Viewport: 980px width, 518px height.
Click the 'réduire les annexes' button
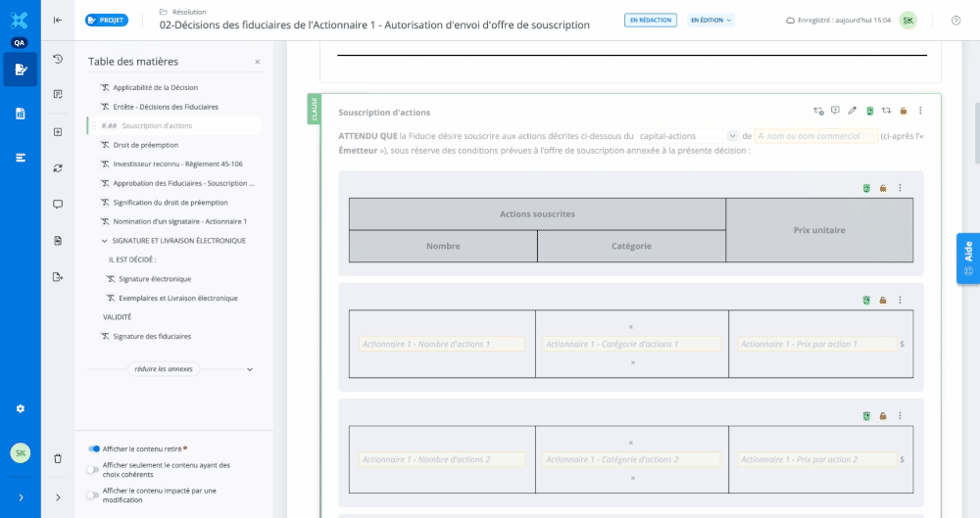pyautogui.click(x=165, y=369)
